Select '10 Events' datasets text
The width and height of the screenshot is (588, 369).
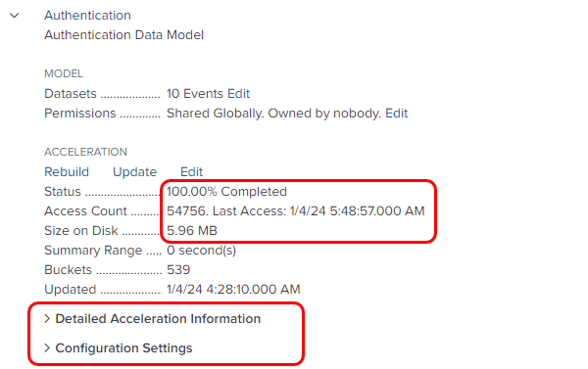(x=195, y=94)
